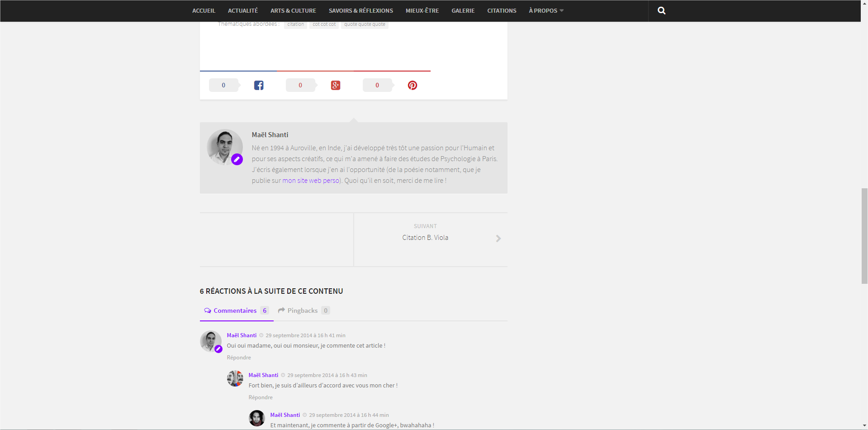The image size is (868, 430).
Task: Click the 'citation' tag
Action: (x=295, y=24)
